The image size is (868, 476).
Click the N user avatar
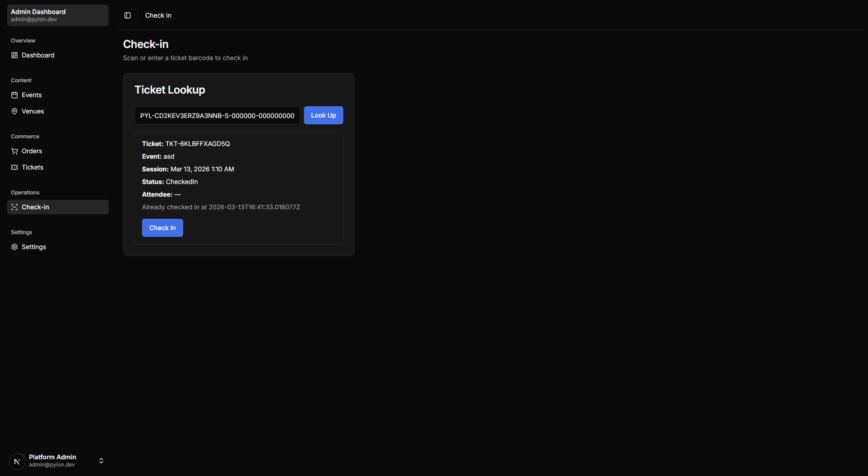tap(17, 461)
